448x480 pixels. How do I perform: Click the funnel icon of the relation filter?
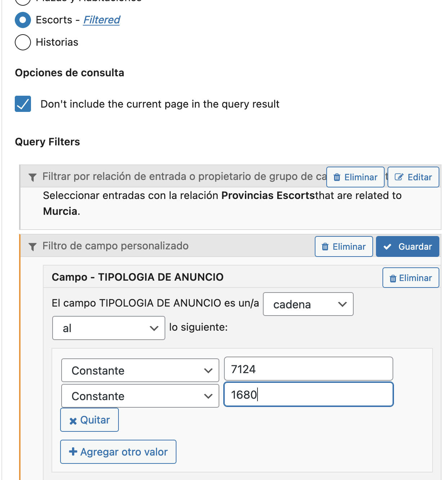point(32,177)
